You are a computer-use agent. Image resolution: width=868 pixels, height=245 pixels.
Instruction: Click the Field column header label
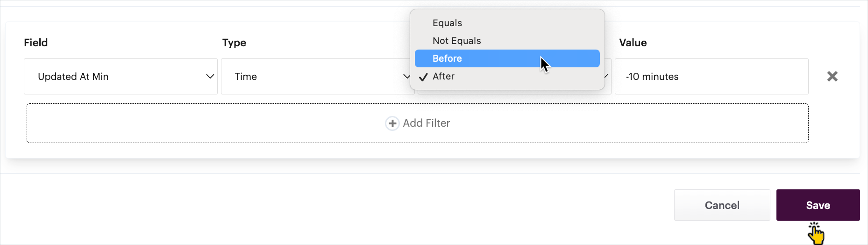click(x=36, y=43)
